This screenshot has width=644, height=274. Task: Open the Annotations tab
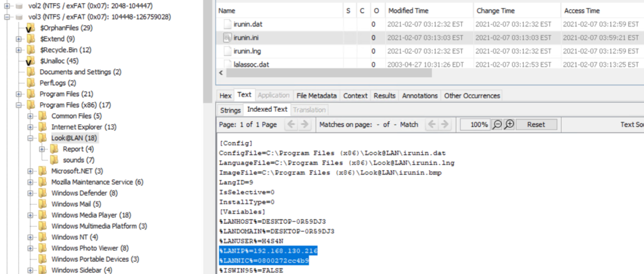point(419,96)
